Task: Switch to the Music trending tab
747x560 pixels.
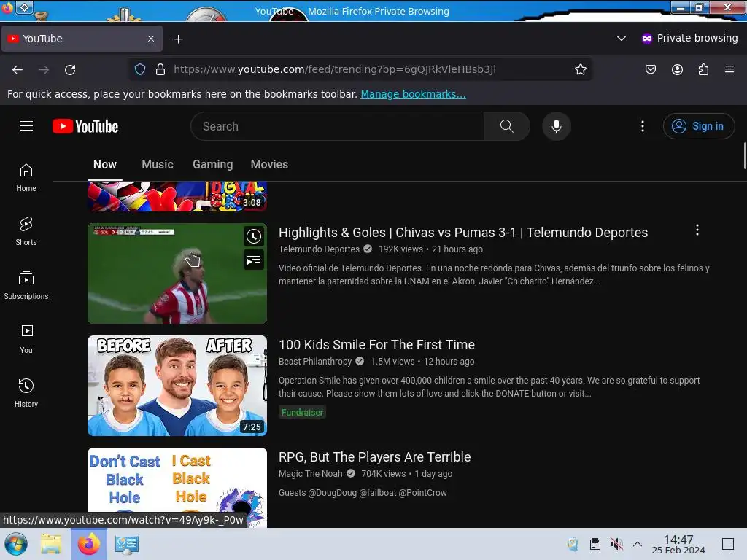Action: click(158, 164)
